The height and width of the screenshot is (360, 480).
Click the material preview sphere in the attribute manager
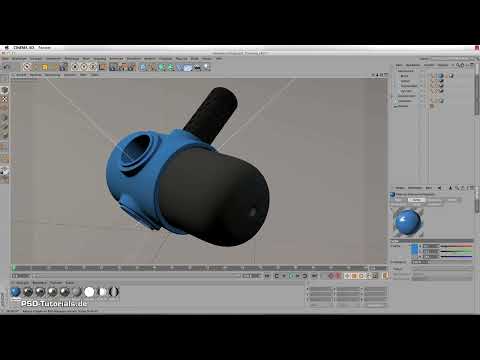click(x=407, y=221)
